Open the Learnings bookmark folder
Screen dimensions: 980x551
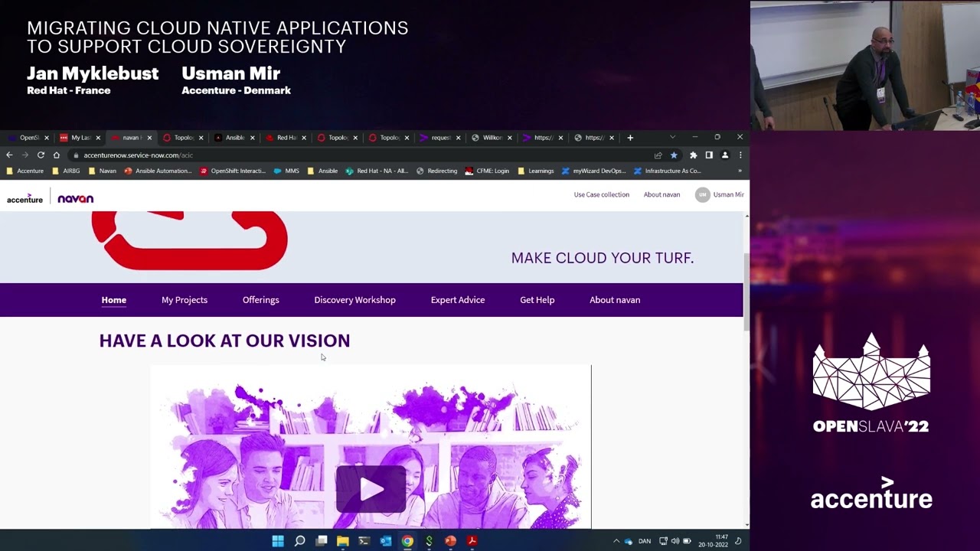[x=536, y=171]
